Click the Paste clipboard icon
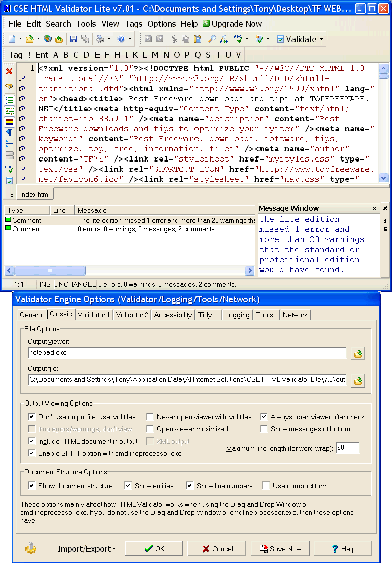This screenshot has height=563, width=392. (x=197, y=39)
